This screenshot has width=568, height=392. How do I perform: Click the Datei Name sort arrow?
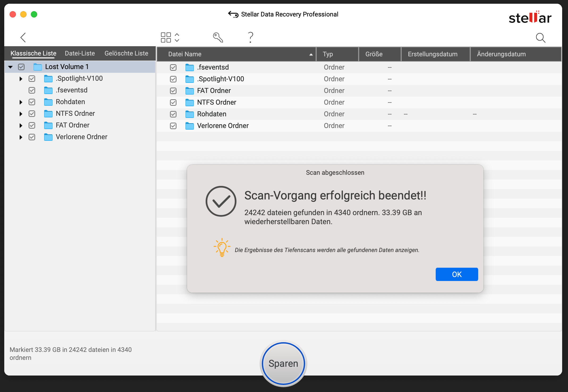tap(311, 54)
